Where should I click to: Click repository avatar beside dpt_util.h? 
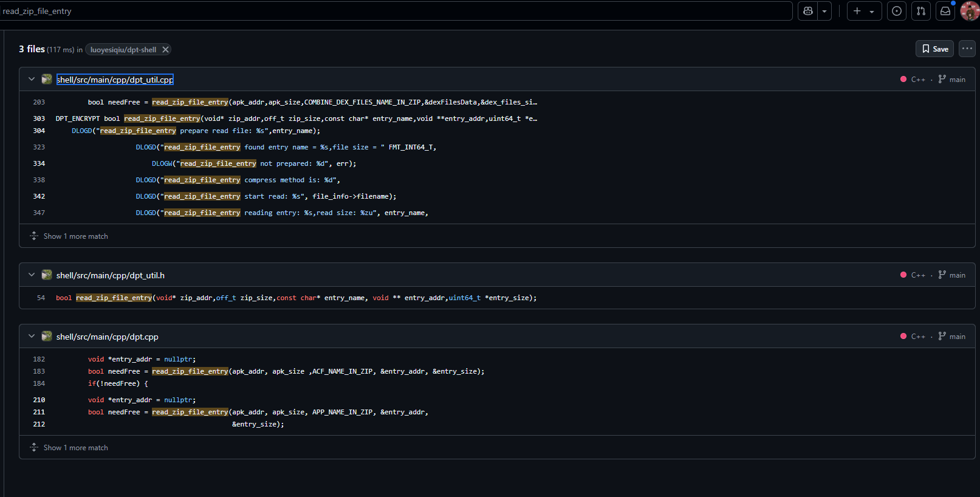tap(47, 275)
